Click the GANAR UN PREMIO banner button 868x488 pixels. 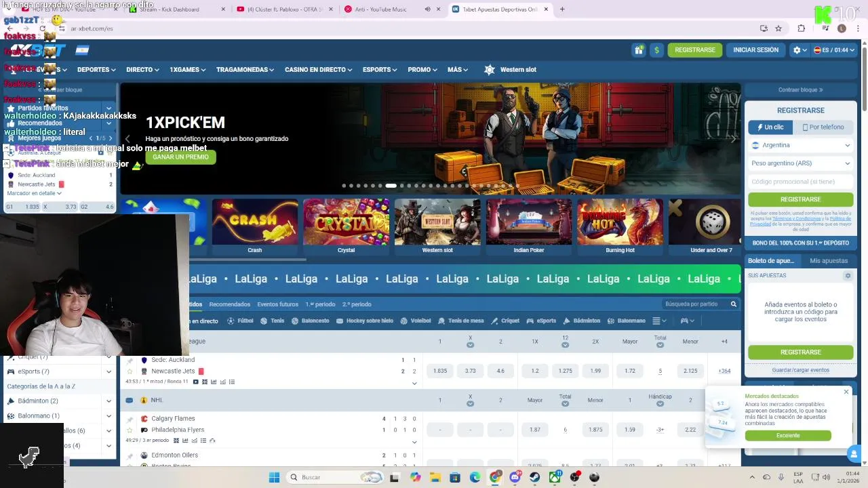pyautogui.click(x=180, y=157)
